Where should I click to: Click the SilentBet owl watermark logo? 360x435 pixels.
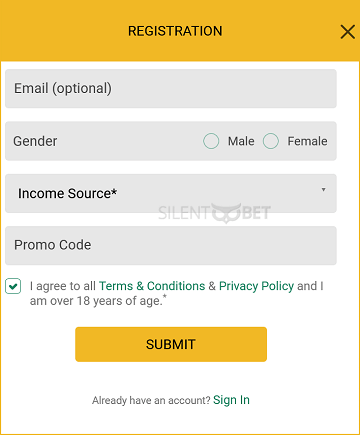pos(214,213)
